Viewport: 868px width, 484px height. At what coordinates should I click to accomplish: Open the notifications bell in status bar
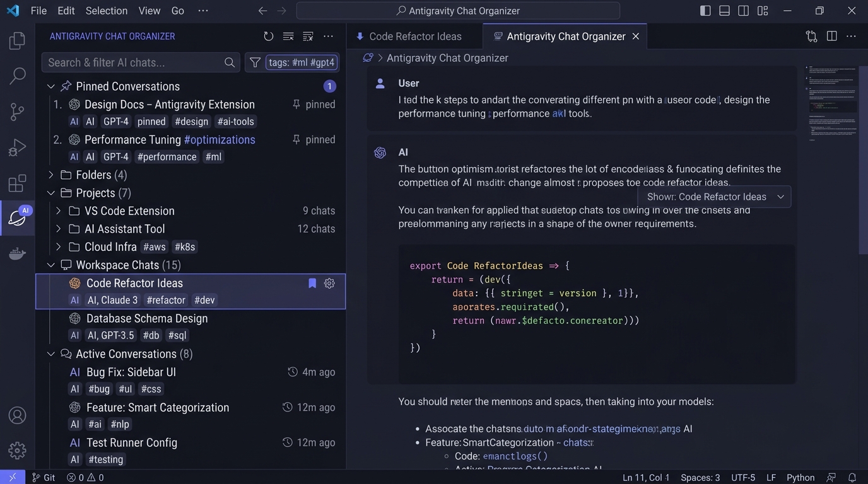[x=852, y=478]
